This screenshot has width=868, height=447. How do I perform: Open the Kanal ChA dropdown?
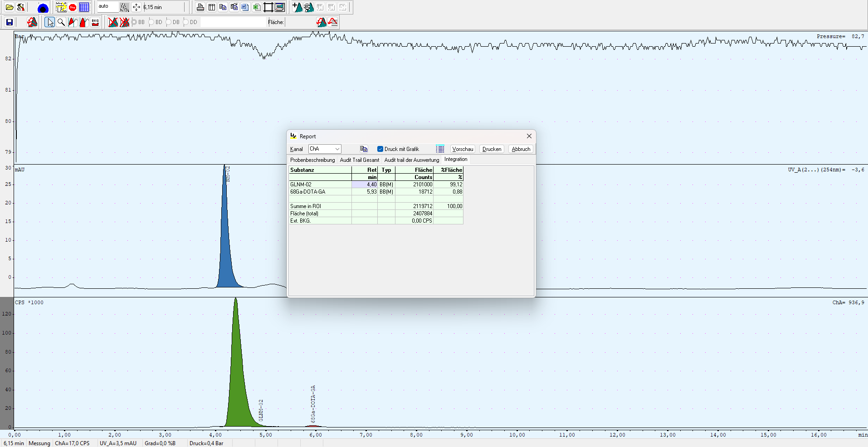[x=325, y=149]
